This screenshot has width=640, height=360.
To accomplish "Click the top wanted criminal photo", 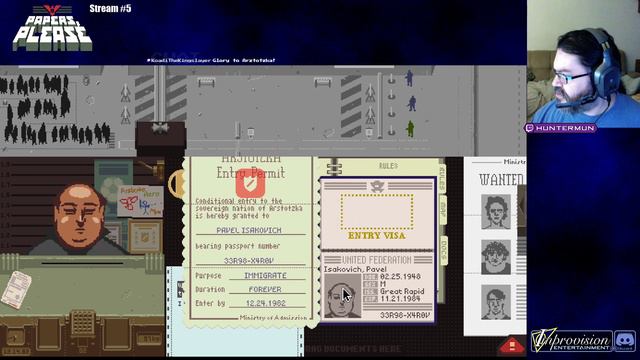I will point(496,211).
